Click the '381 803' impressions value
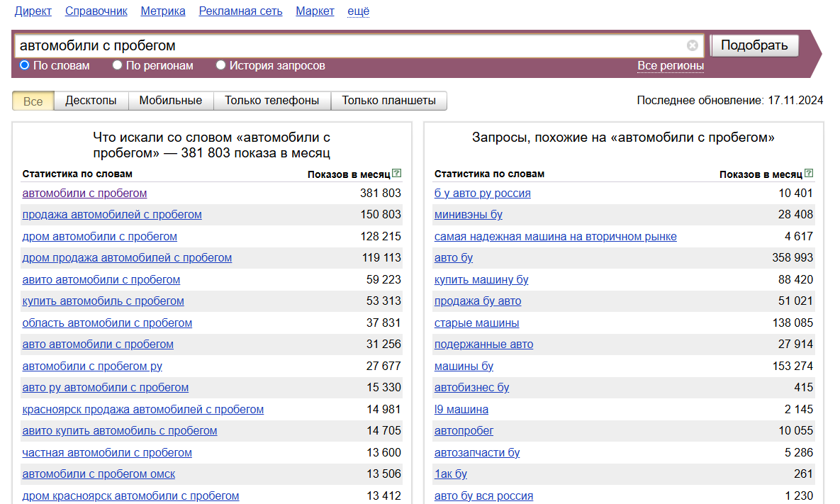 click(x=381, y=194)
